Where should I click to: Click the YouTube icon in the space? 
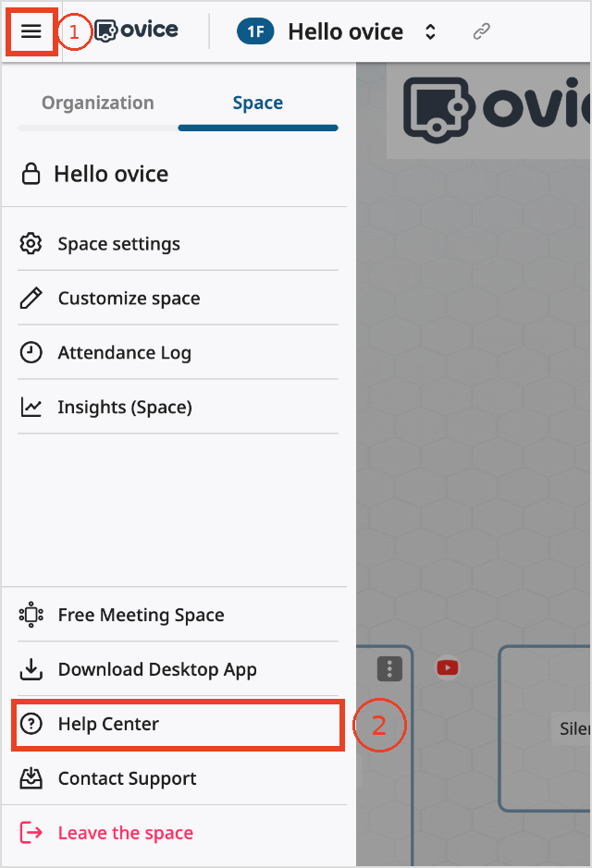(448, 668)
